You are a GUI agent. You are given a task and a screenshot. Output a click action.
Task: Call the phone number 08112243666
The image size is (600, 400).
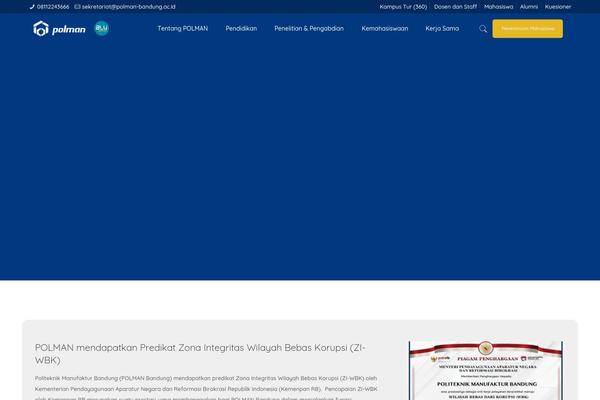pyautogui.click(x=53, y=7)
